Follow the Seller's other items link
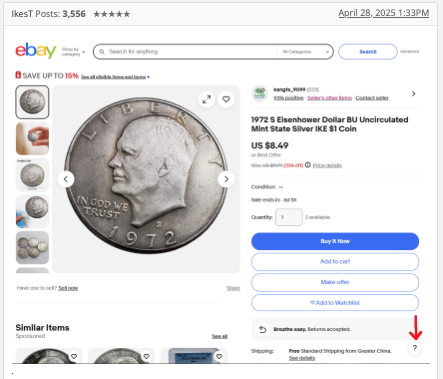 (329, 98)
